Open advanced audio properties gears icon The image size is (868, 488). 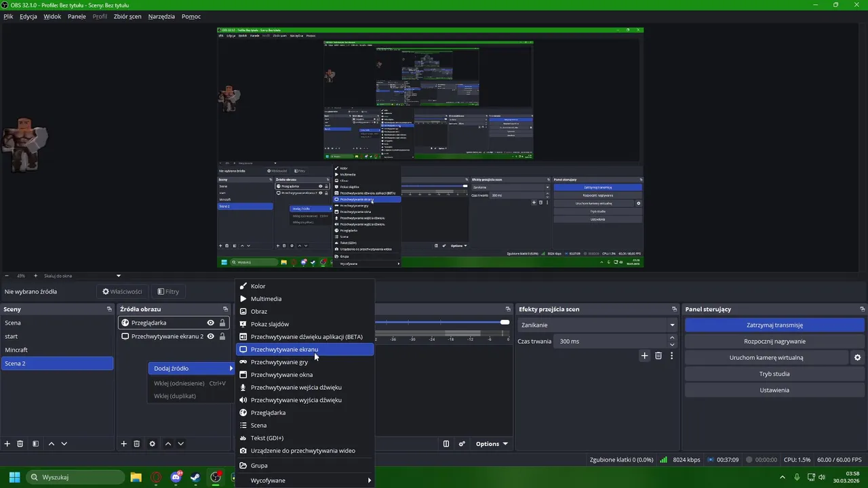[x=462, y=444]
